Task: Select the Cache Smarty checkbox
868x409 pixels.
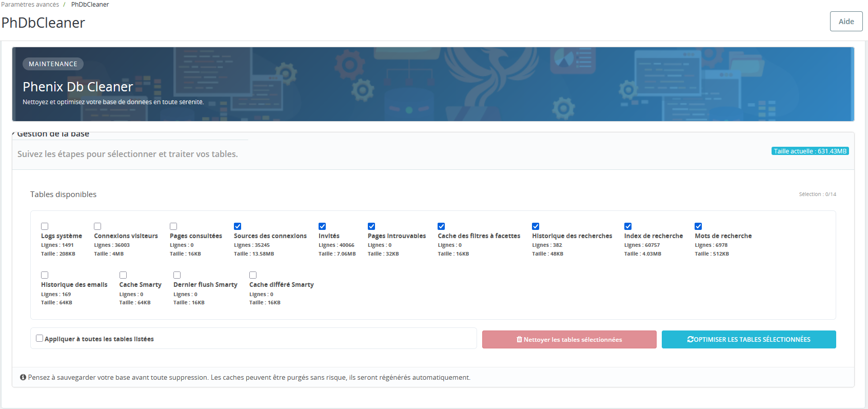Action: click(x=123, y=275)
